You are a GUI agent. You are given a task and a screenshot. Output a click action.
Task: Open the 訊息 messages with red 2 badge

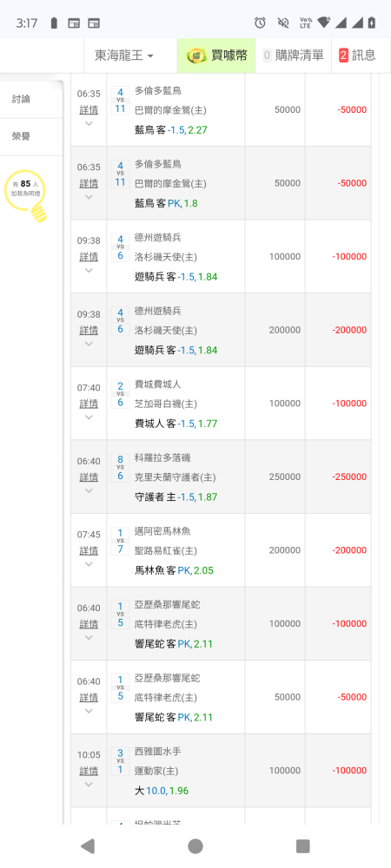pos(357,56)
